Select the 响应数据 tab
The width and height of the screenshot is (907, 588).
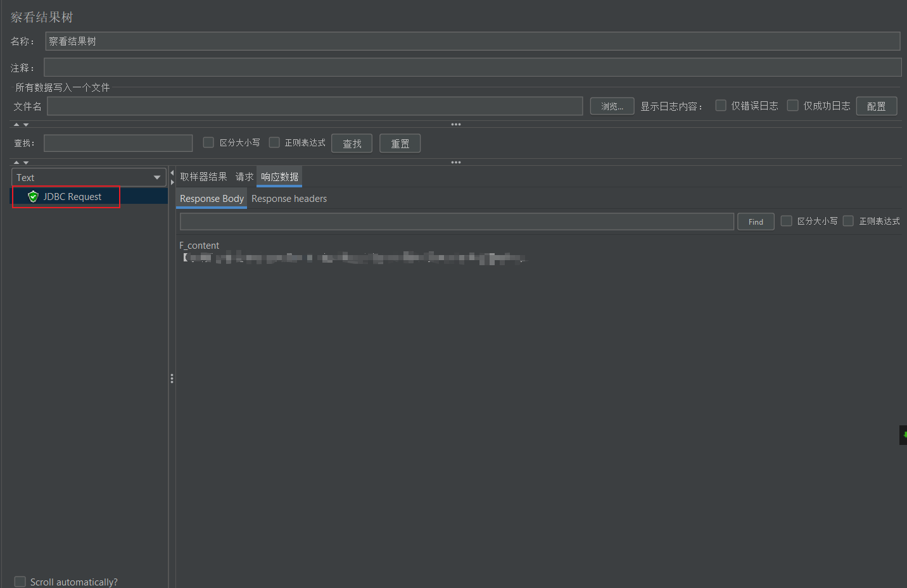coord(279,177)
